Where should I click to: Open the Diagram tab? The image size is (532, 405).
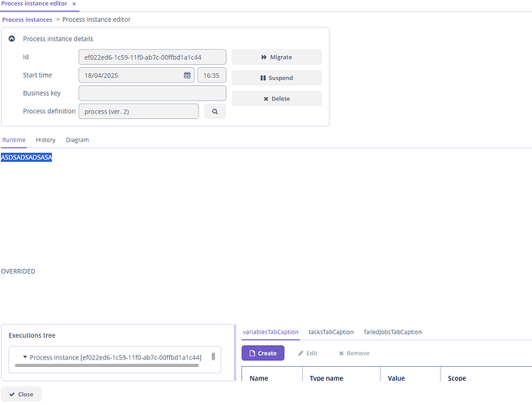coord(78,140)
